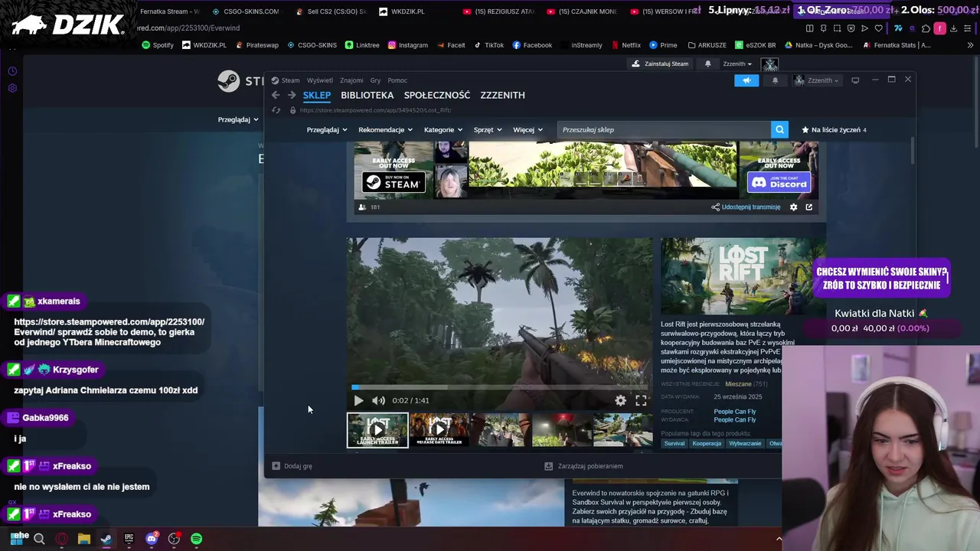The height and width of the screenshot is (551, 980).
Task: Open Steam notifications bell in front window
Action: [x=775, y=80]
